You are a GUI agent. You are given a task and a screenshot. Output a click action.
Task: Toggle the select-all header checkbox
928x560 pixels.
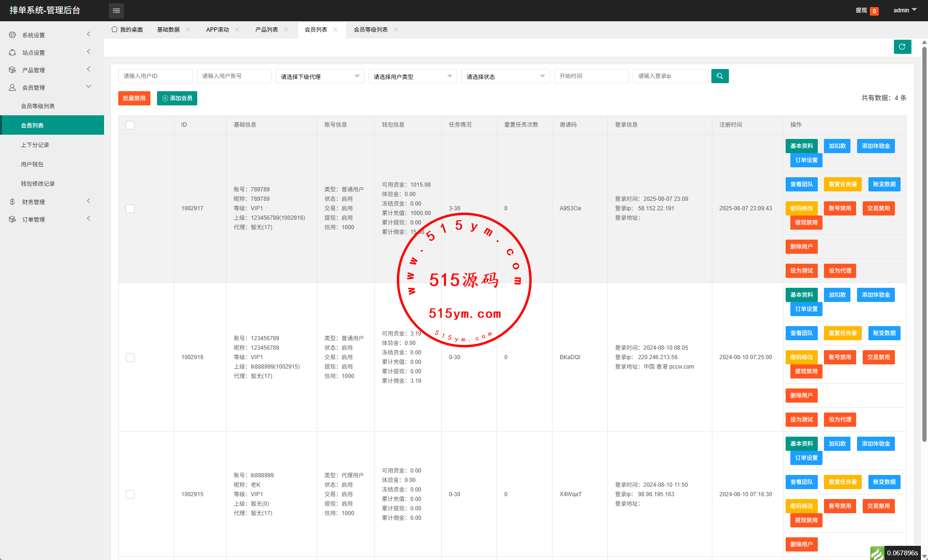point(130,125)
